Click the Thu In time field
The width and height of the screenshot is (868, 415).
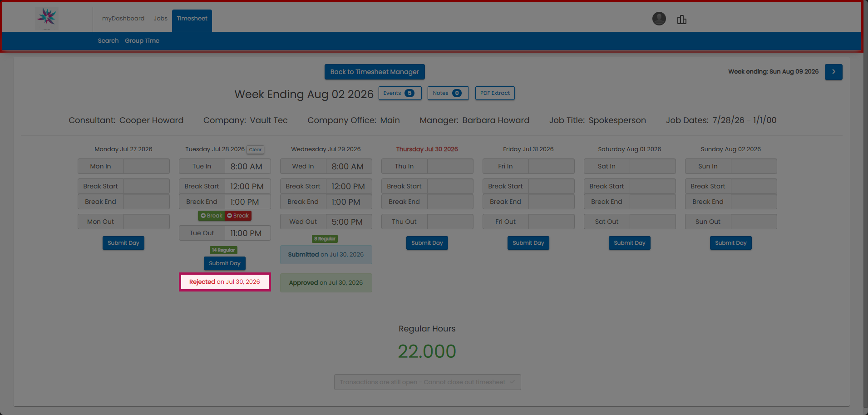tap(450, 166)
